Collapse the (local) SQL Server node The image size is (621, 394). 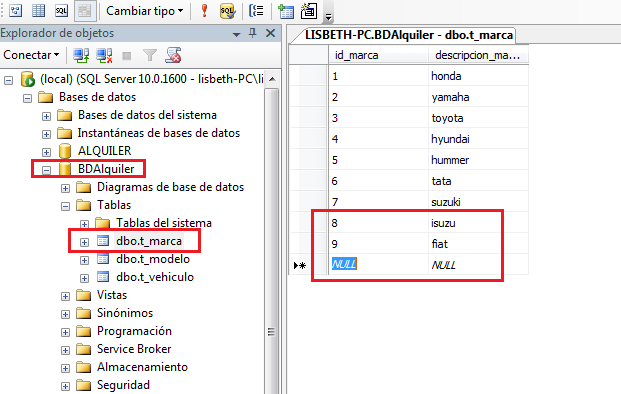(x=8, y=81)
